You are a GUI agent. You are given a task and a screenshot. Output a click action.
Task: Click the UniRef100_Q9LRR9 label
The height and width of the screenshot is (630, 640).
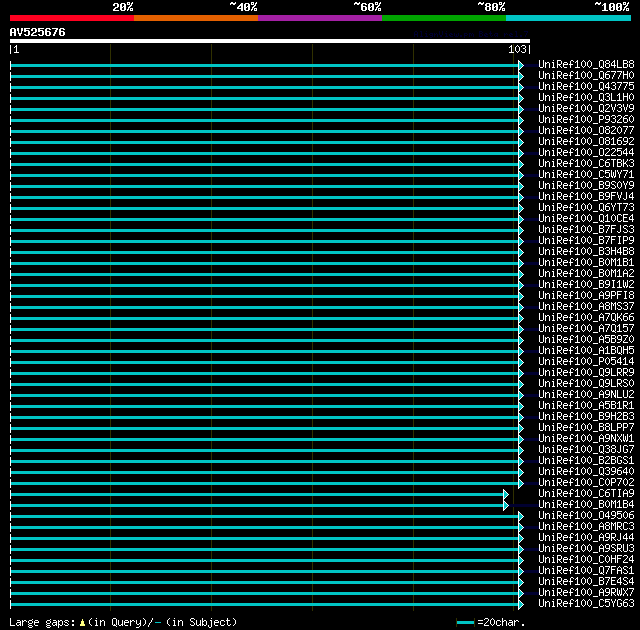tap(586, 373)
